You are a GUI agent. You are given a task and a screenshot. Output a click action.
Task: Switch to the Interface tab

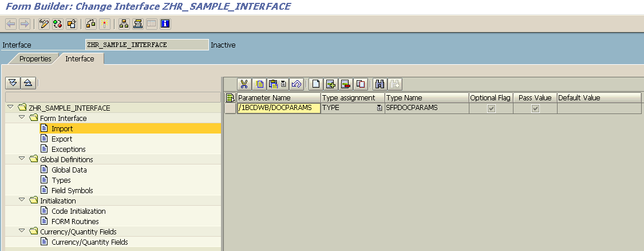tap(80, 58)
